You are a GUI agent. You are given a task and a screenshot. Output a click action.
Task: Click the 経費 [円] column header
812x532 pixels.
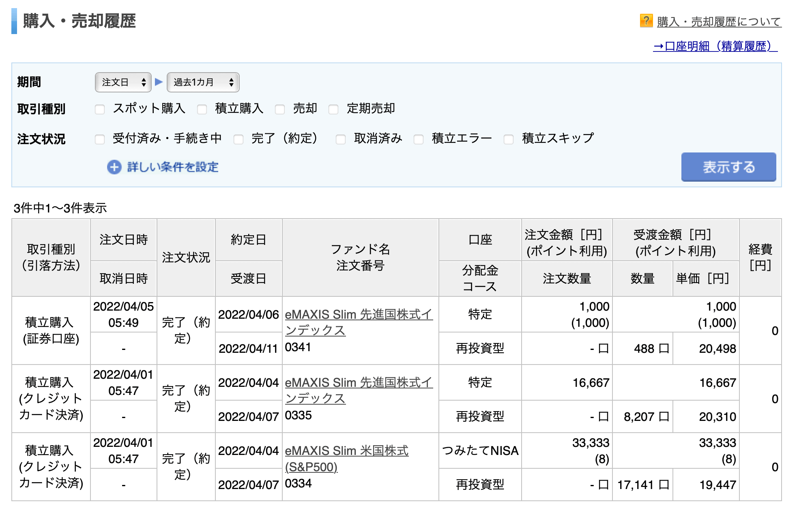(x=760, y=257)
